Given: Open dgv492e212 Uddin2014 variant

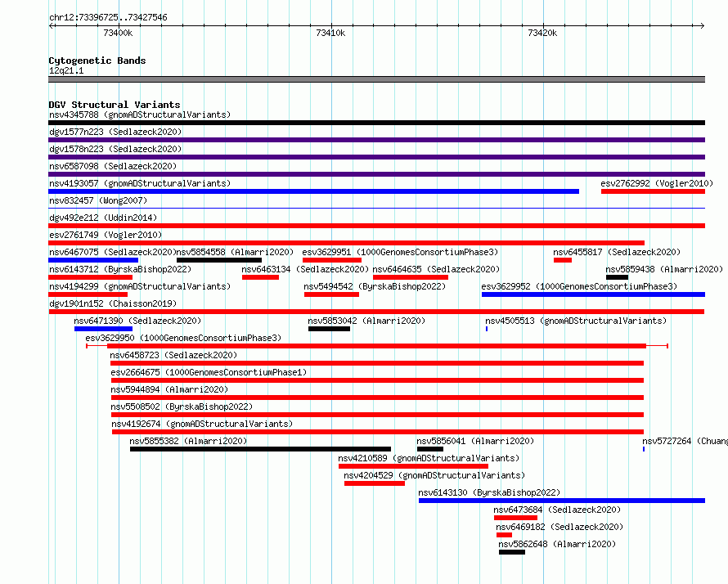Looking at the screenshot, I should coord(376,226).
